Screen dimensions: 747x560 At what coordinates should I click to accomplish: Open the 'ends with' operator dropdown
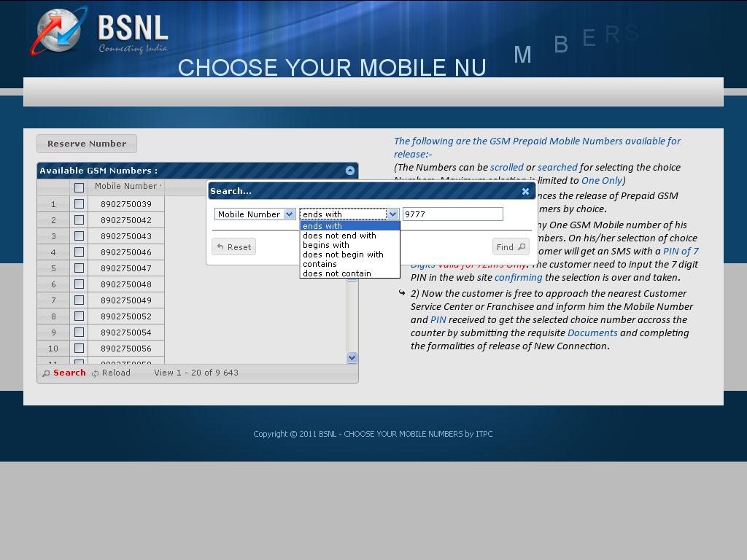pos(349,214)
